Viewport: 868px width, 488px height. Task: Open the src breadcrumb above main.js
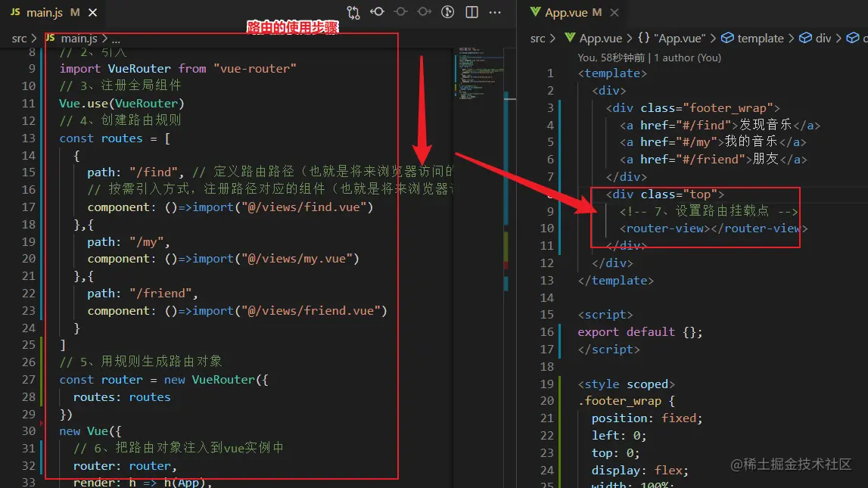click(x=19, y=38)
